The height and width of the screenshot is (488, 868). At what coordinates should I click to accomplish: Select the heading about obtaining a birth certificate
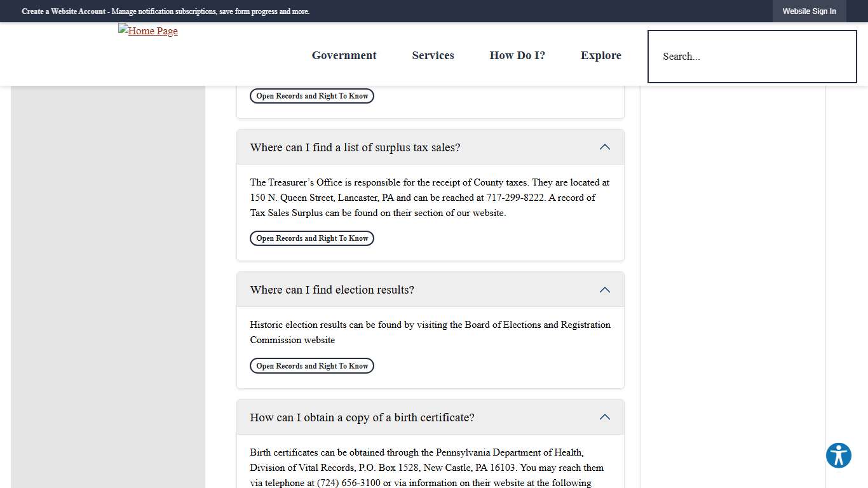[362, 417]
